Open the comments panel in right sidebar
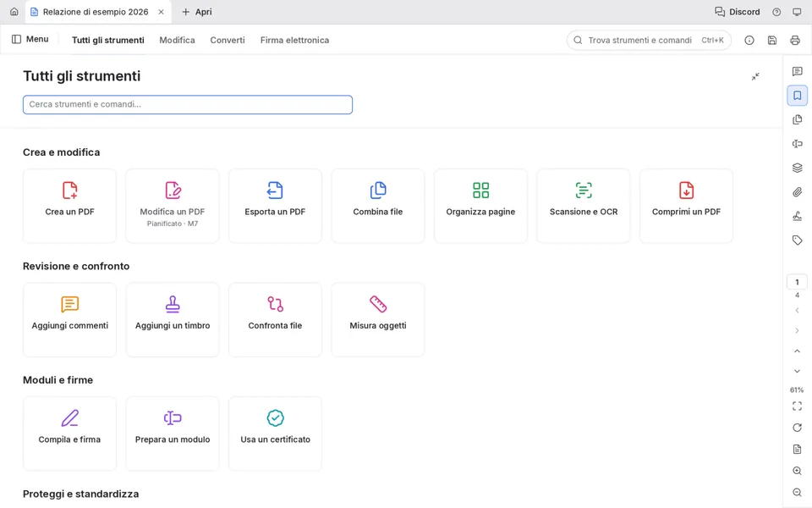 797,71
